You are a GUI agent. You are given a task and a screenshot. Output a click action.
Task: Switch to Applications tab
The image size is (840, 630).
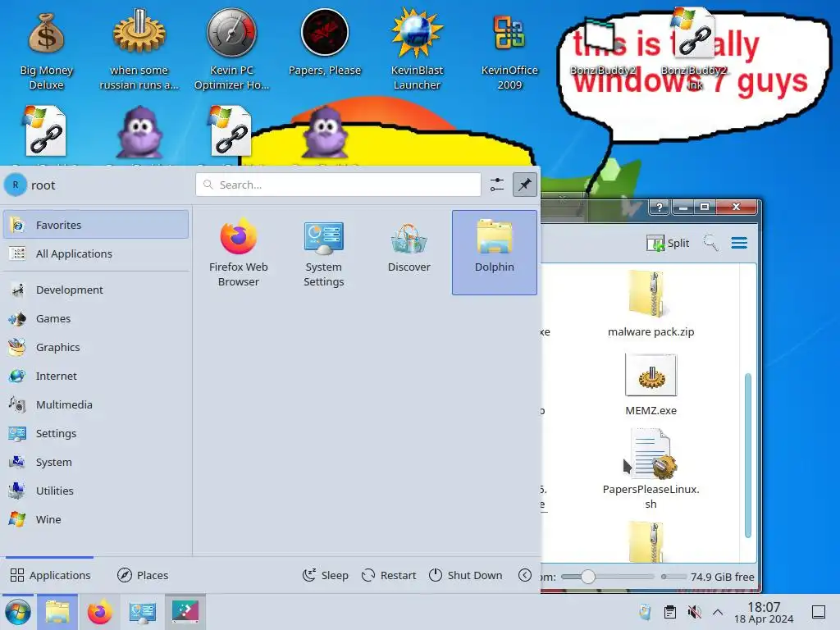click(x=50, y=575)
